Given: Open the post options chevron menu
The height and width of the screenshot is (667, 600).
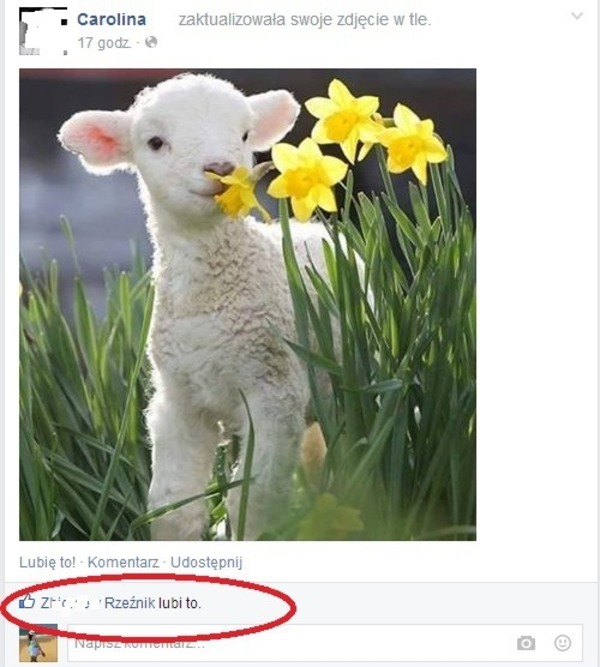Looking at the screenshot, I should (x=577, y=16).
